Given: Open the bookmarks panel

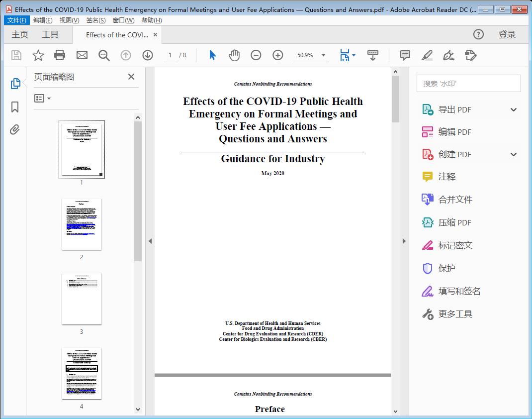Looking at the screenshot, I should [x=15, y=106].
